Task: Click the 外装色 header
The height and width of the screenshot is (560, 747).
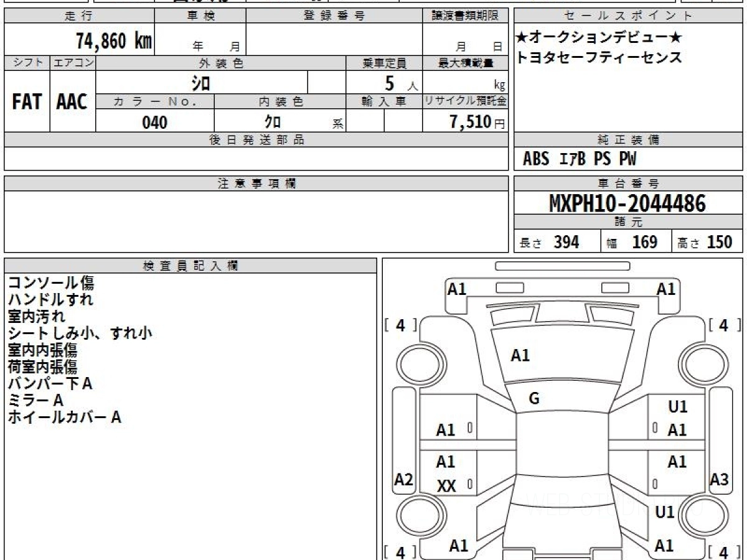Action: pyautogui.click(x=221, y=63)
